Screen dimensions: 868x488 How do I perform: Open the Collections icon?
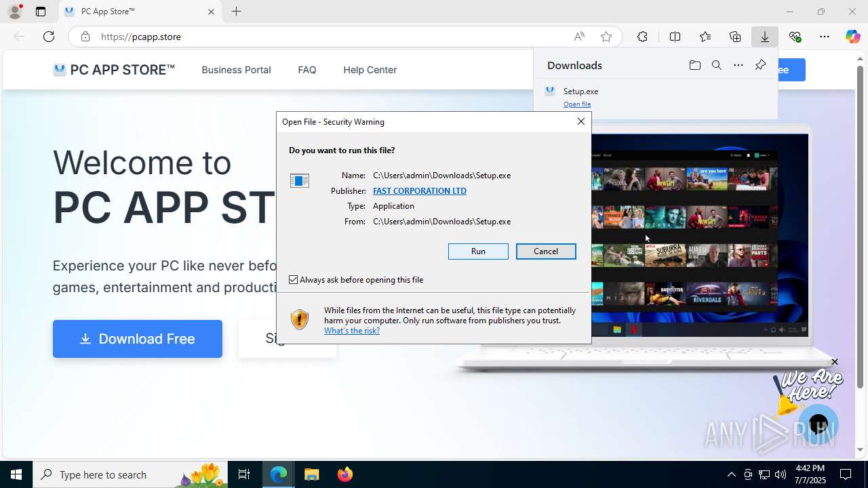735,37
